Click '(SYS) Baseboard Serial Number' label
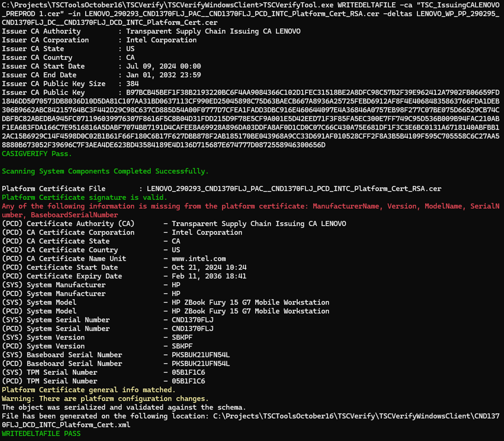This screenshot has height=441, width=504. (62, 355)
